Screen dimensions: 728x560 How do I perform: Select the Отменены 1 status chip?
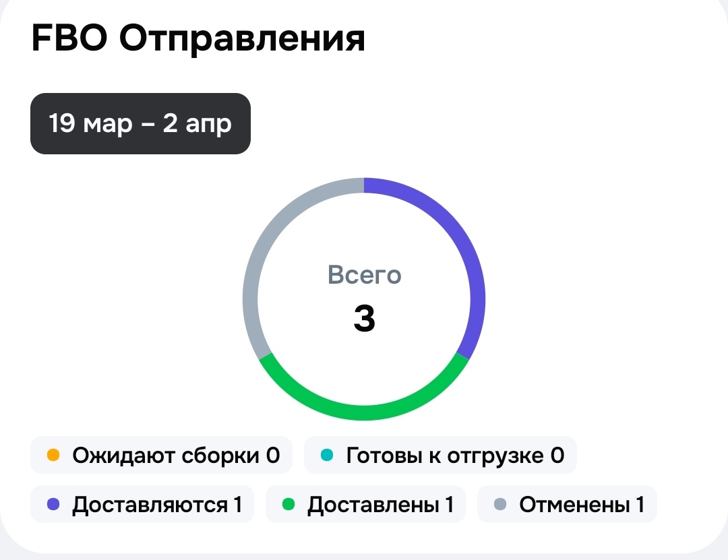tap(567, 503)
